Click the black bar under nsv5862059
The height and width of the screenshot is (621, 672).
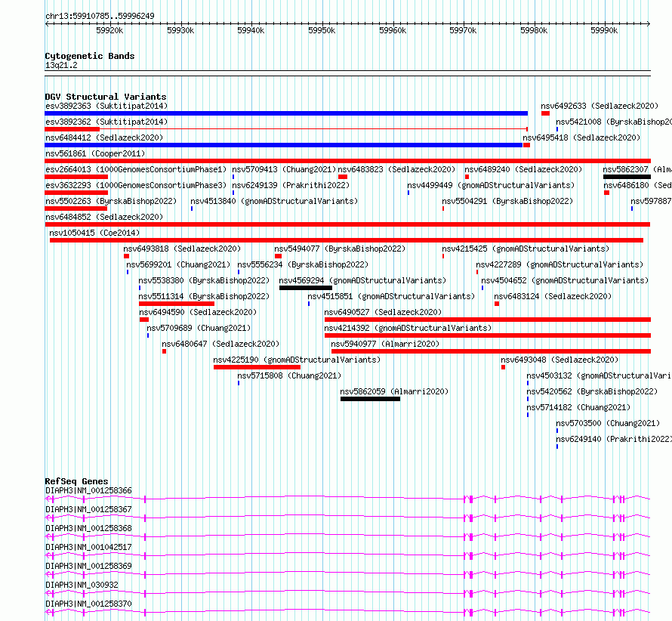(370, 399)
